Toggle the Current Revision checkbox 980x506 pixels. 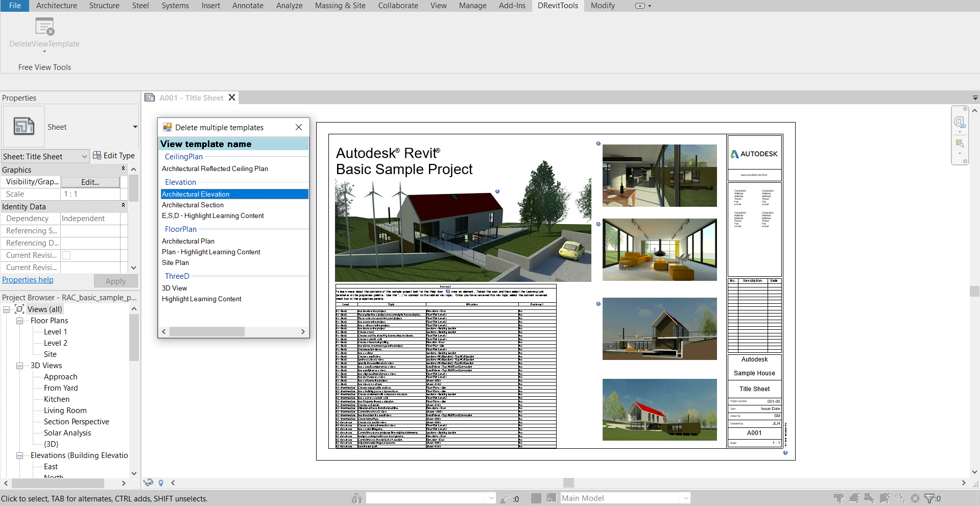tap(66, 255)
